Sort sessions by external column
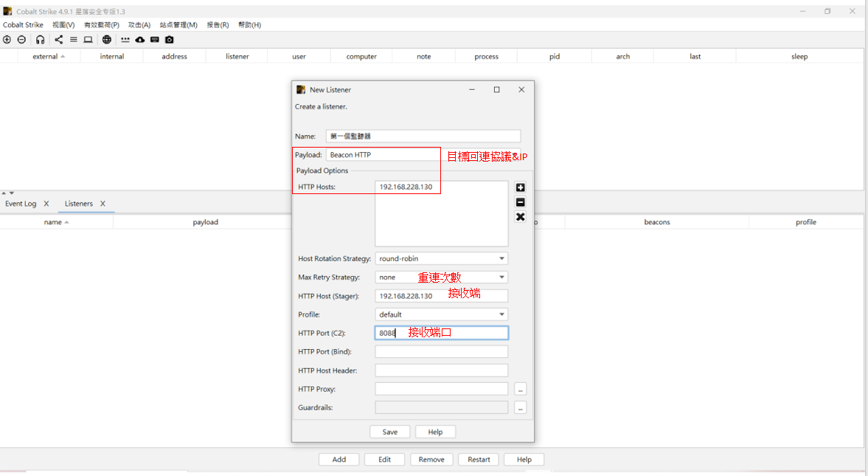Screen dimensions: 868x476 49,57
